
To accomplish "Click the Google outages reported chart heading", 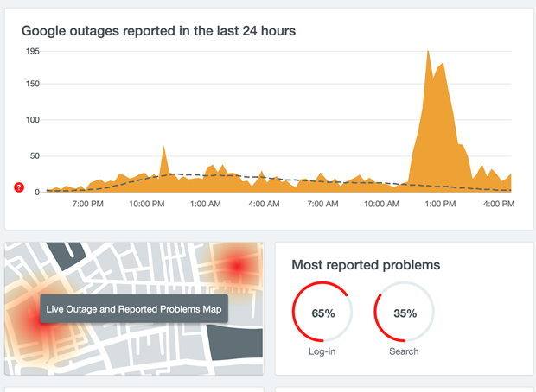I will tap(158, 31).
